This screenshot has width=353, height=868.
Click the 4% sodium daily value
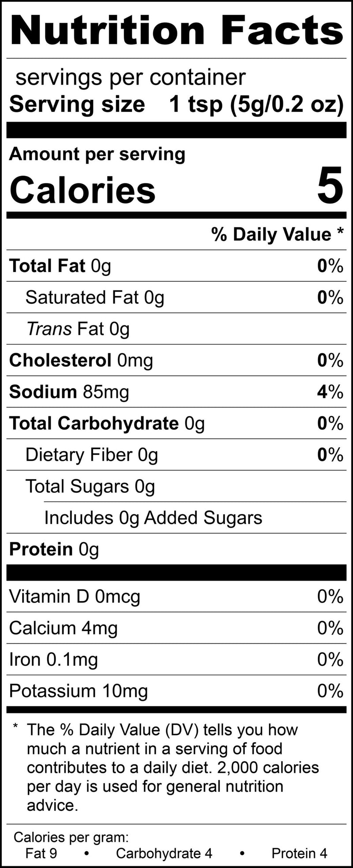coord(330,392)
